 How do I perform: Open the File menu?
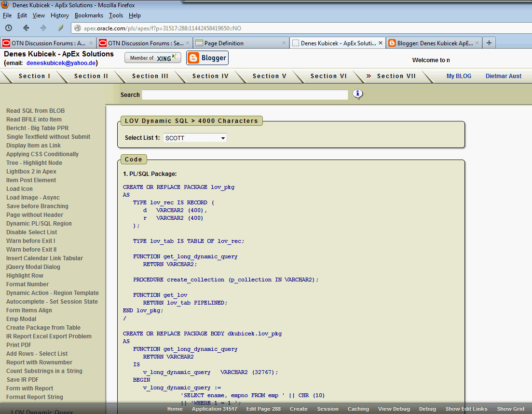7,15
